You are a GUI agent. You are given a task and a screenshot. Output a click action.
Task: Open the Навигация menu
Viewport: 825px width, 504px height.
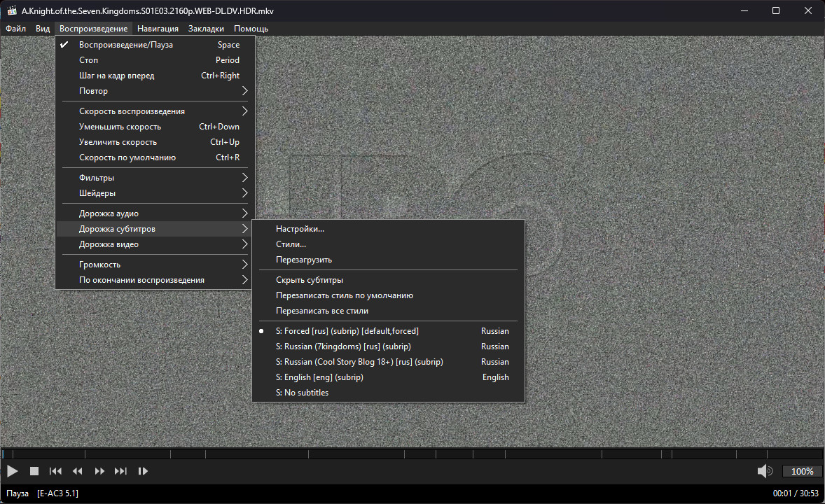[158, 29]
